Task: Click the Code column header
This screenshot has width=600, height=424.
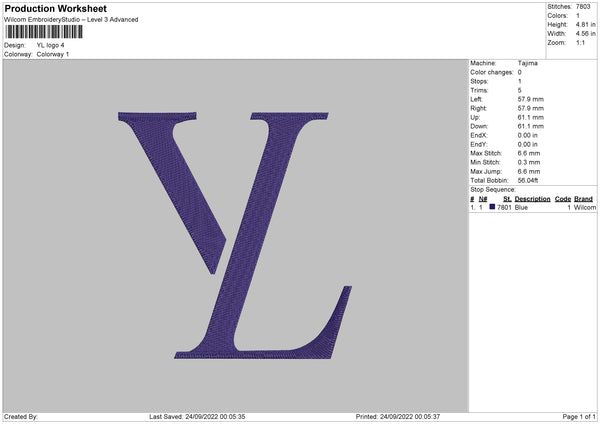Action: (x=563, y=199)
